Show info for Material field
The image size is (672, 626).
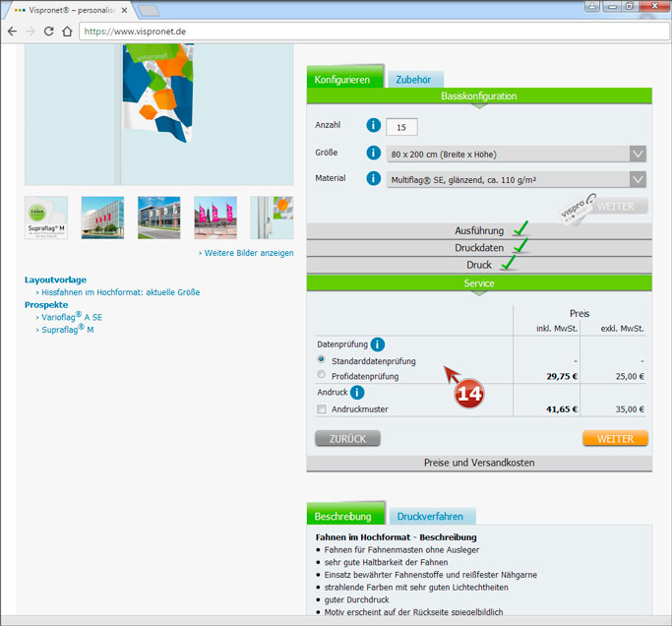(x=373, y=178)
